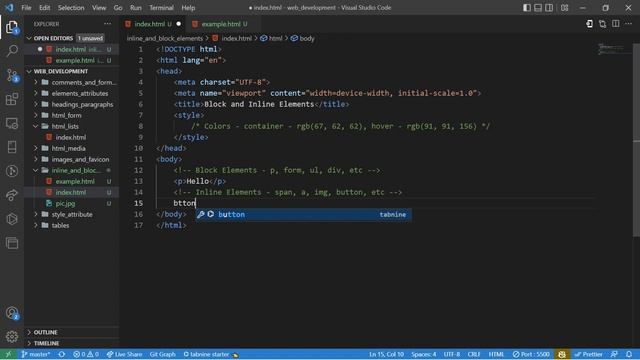Screen dimensions: 640x360
Task: Open Remote Explorer in activity bar
Action: (12, 123)
